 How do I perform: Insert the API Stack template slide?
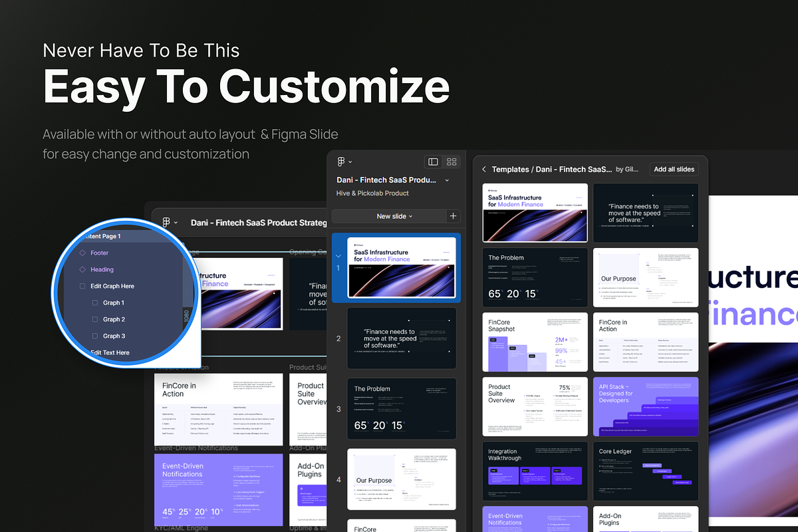click(x=646, y=406)
